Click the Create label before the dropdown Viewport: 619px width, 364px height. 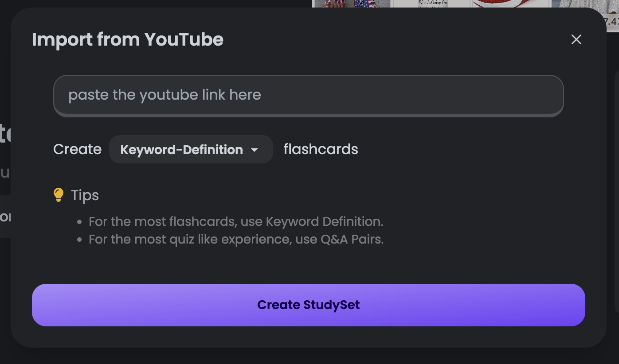tap(77, 149)
